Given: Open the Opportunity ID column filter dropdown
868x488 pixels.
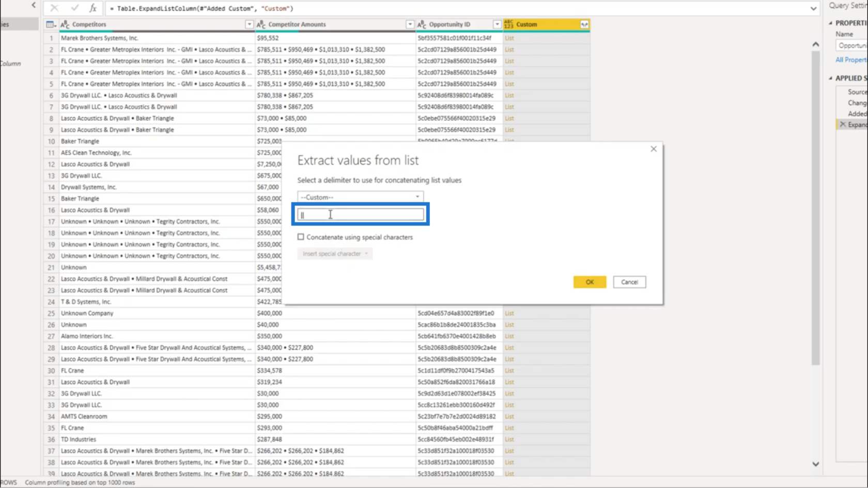Looking at the screenshot, I should [x=497, y=24].
